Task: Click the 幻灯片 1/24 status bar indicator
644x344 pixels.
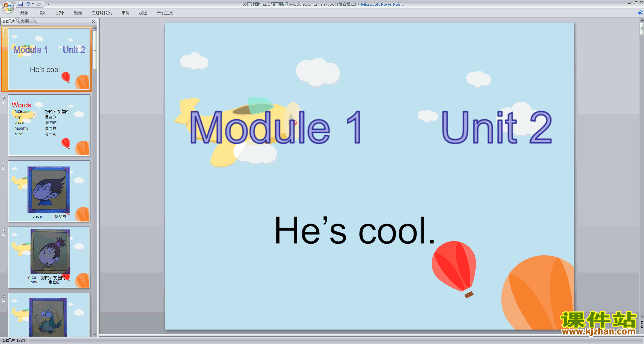Action: tap(14, 340)
